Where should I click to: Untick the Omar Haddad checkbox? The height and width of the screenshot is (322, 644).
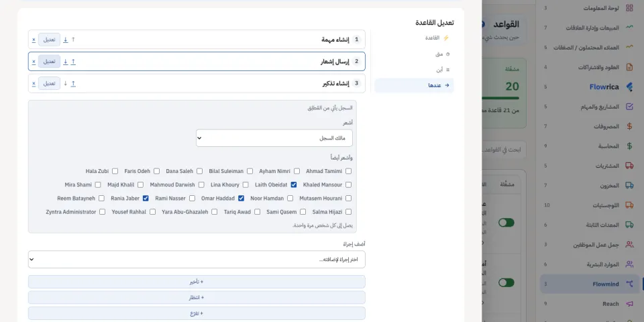point(241,198)
